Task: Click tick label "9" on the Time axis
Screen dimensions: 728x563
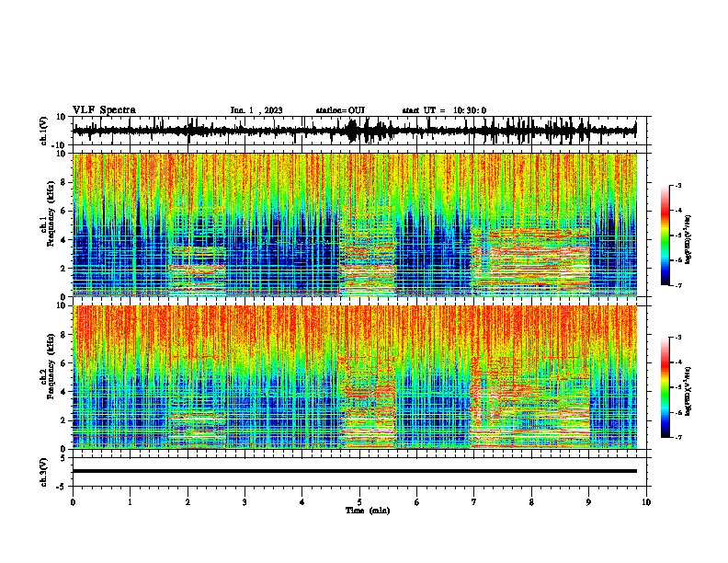Action: click(588, 502)
